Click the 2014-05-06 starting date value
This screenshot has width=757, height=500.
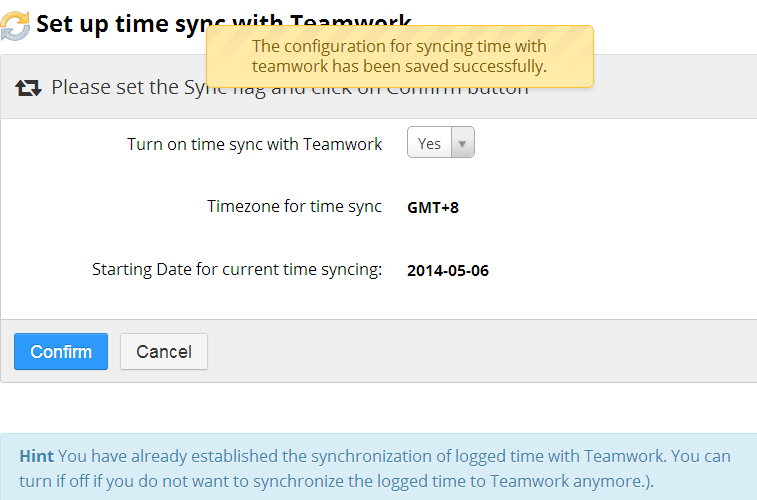(448, 270)
